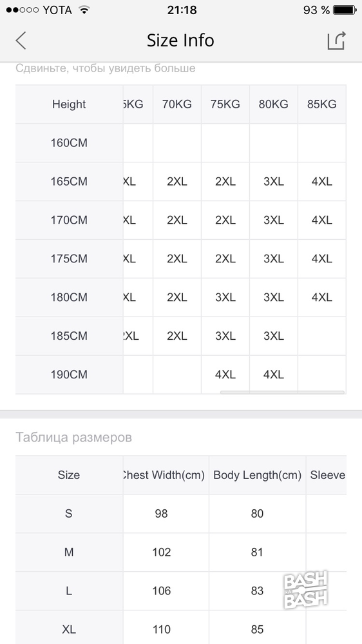Click the horizontal scrollbar under the height table
Screen dimensions: 362x644
282,393
